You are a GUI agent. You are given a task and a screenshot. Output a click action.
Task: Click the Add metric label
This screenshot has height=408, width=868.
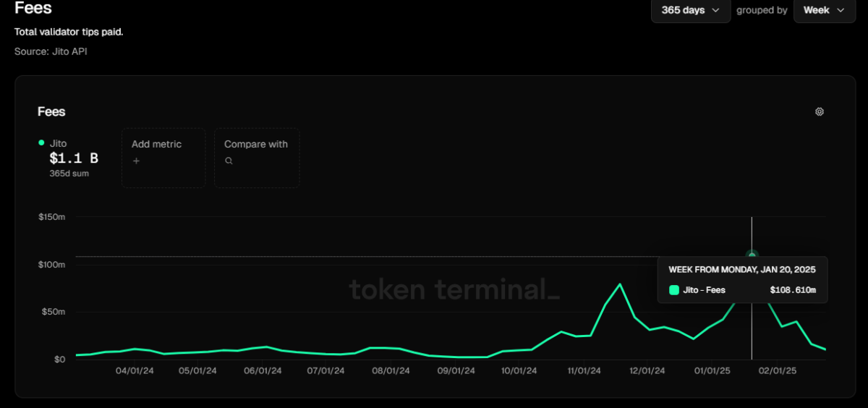pos(156,144)
